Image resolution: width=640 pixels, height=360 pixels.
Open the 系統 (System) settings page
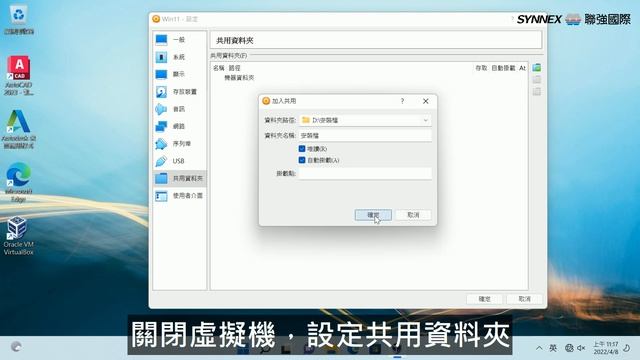pos(180,57)
